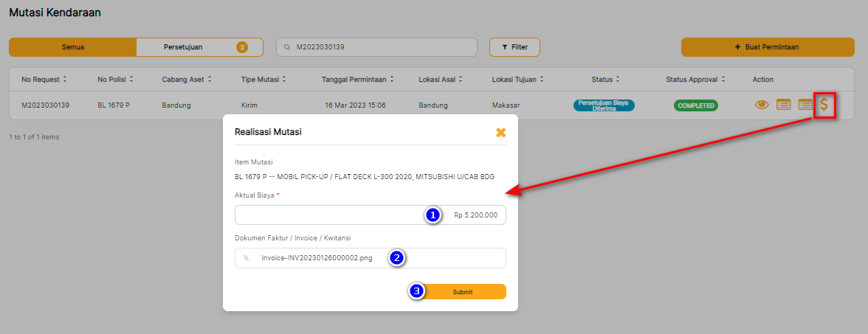This screenshot has height=334, width=868.
Task: Click the Buat Permintaan button
Action: [x=766, y=47]
